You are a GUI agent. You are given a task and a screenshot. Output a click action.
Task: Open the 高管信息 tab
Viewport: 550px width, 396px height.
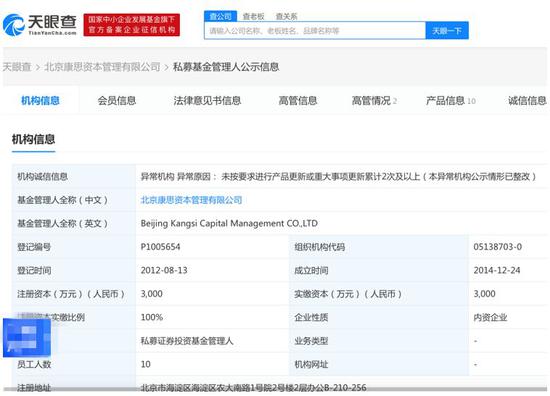coord(298,101)
